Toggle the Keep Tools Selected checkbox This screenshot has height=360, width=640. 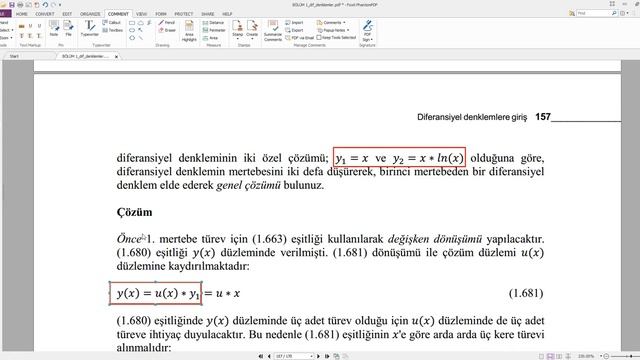click(x=319, y=38)
